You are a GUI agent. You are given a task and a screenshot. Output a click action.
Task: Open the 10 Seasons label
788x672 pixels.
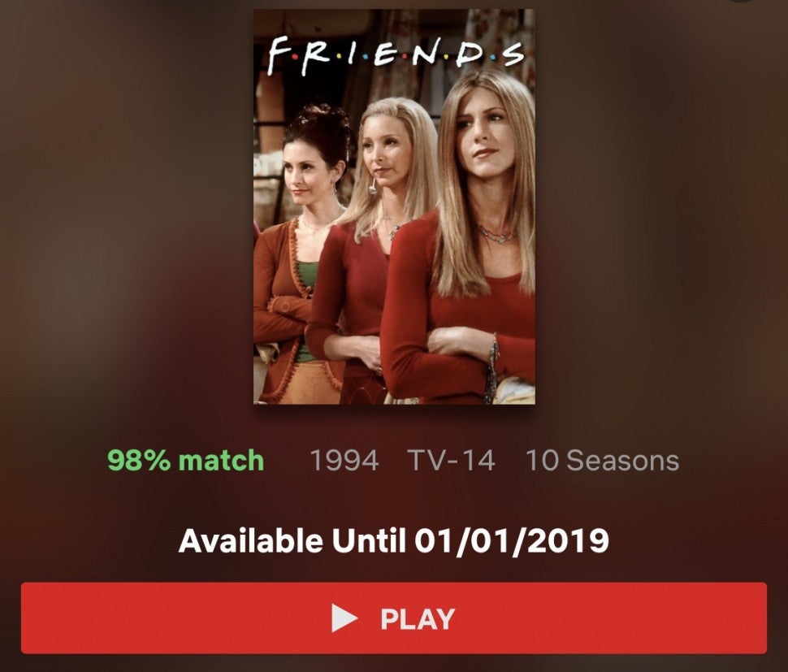tap(602, 461)
